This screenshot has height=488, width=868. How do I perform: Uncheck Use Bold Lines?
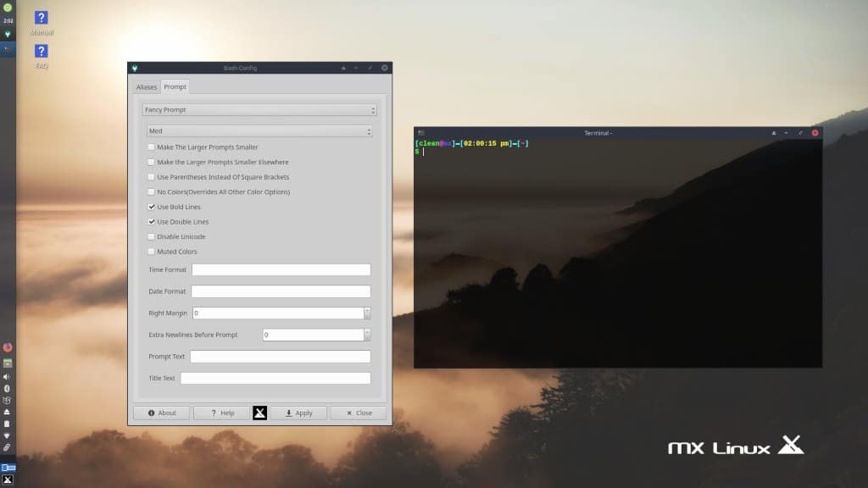[x=151, y=207]
